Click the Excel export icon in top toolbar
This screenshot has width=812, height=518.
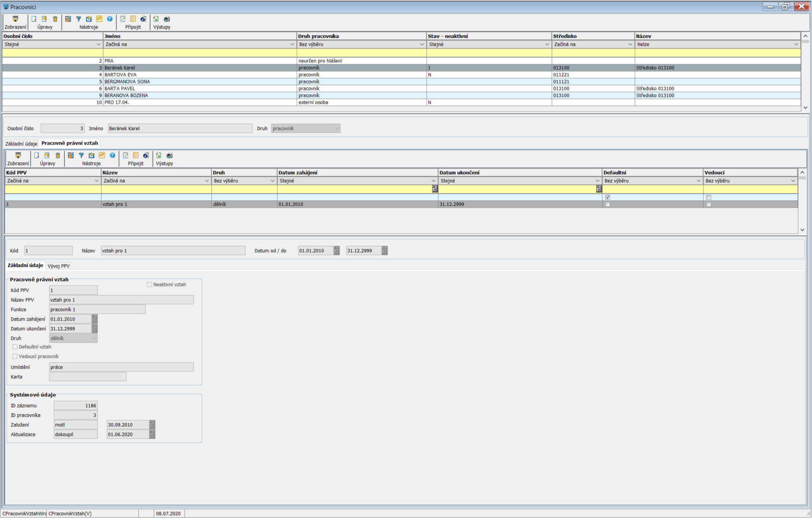coord(156,19)
